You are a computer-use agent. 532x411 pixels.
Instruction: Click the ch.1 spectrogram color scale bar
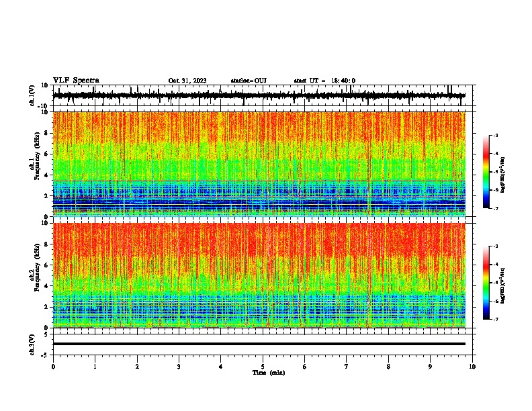tap(486, 172)
